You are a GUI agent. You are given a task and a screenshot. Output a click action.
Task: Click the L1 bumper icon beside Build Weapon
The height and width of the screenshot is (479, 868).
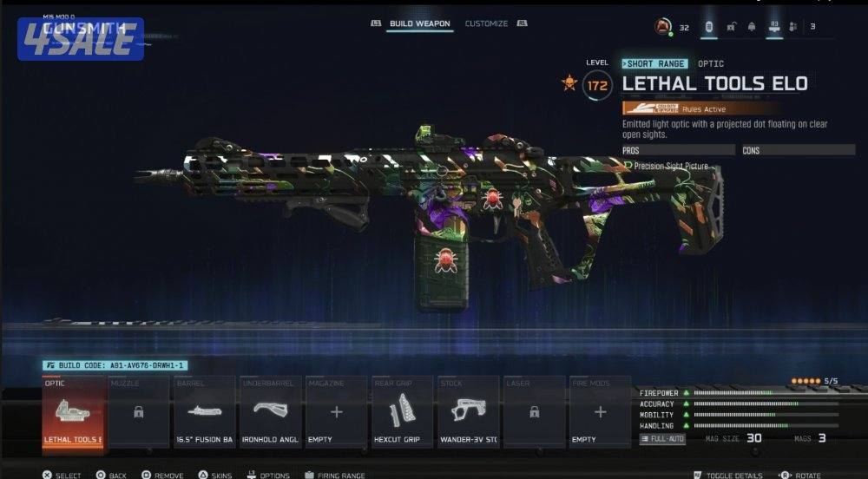click(376, 23)
